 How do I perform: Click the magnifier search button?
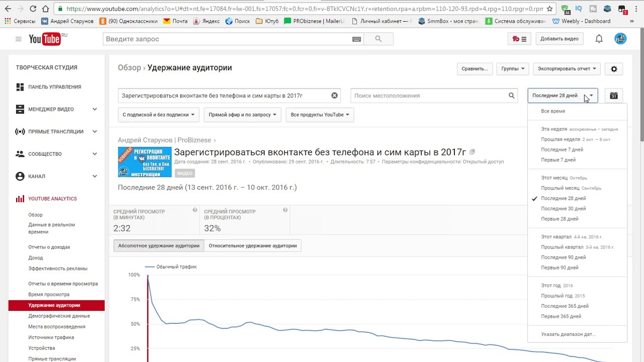pyautogui.click(x=378, y=39)
